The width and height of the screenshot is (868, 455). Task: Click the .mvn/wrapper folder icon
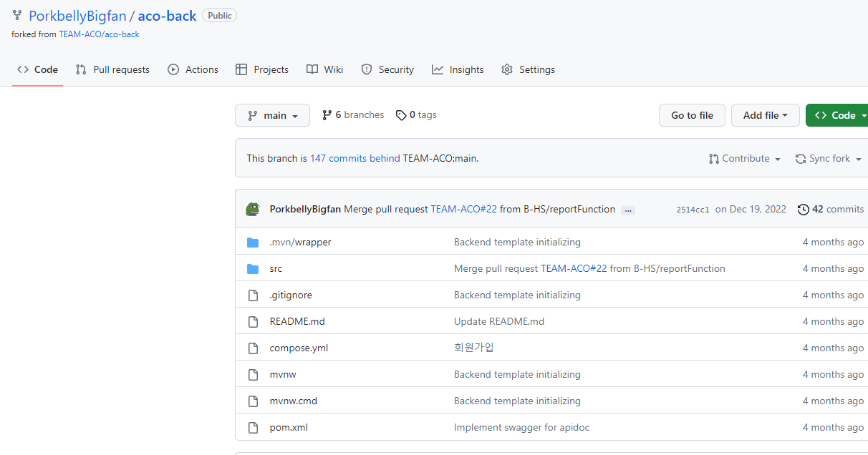[x=253, y=243]
